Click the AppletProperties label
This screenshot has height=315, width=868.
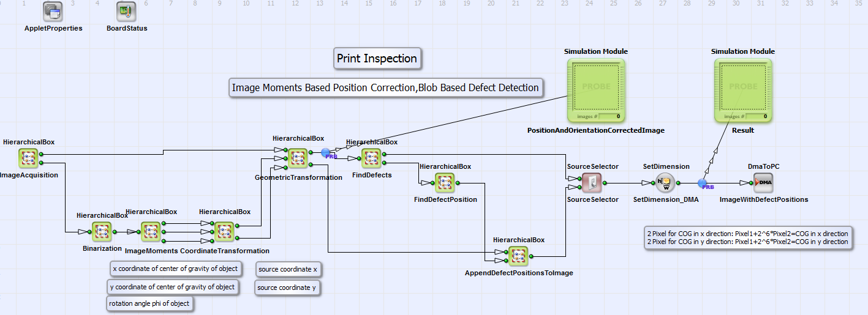click(53, 28)
